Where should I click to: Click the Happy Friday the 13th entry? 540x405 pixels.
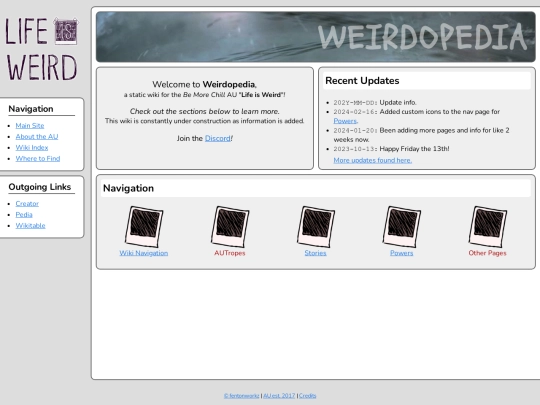pos(391,149)
